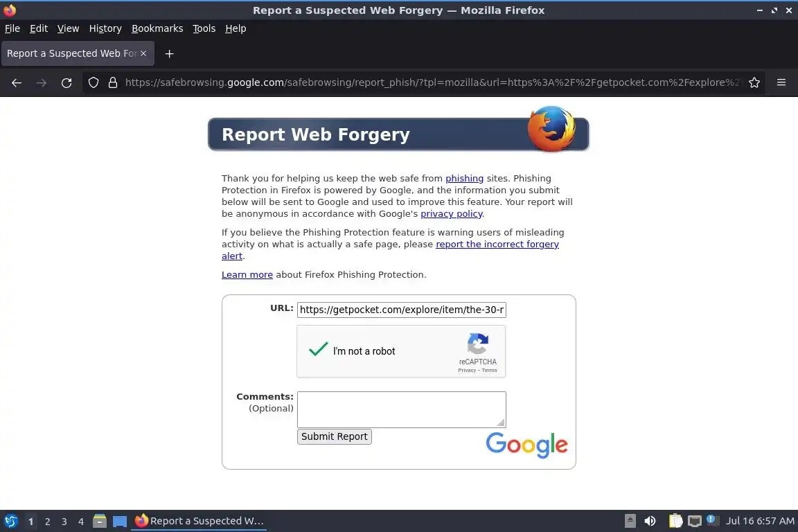Open the File menu

[12, 28]
